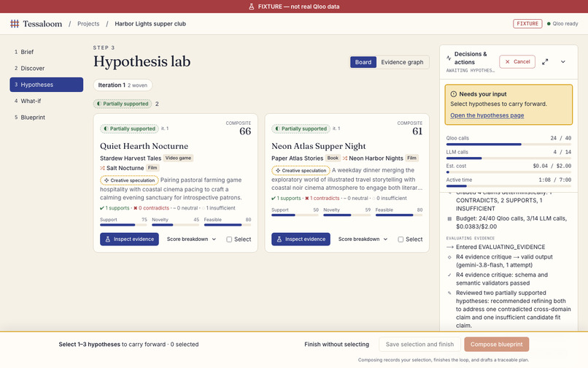The width and height of the screenshot is (588, 368).
Task: Click Finish without selecting
Action: (336, 345)
